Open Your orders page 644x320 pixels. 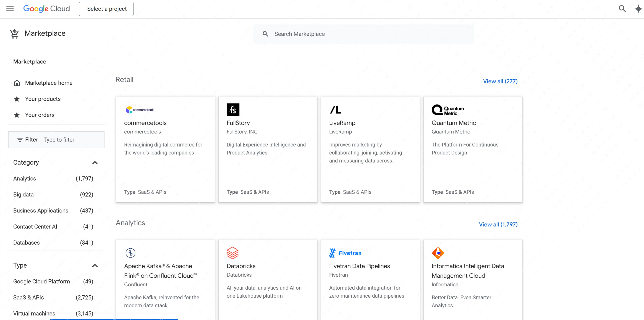40,115
